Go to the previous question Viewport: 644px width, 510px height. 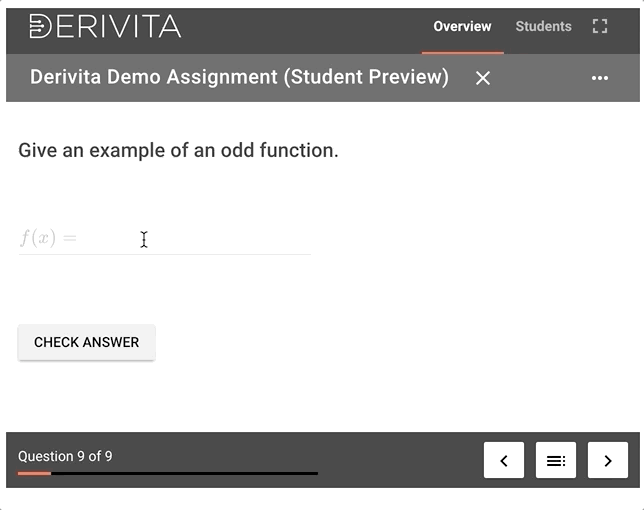(x=504, y=460)
